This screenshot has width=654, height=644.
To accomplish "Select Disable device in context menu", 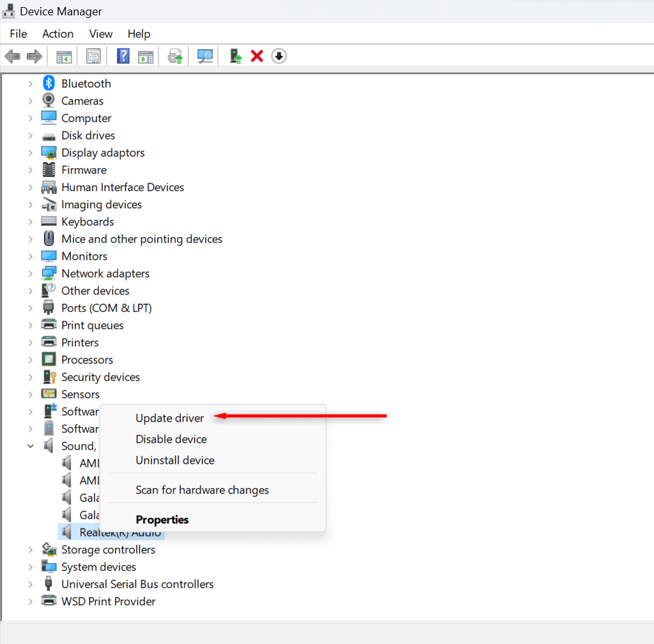I will [x=171, y=439].
